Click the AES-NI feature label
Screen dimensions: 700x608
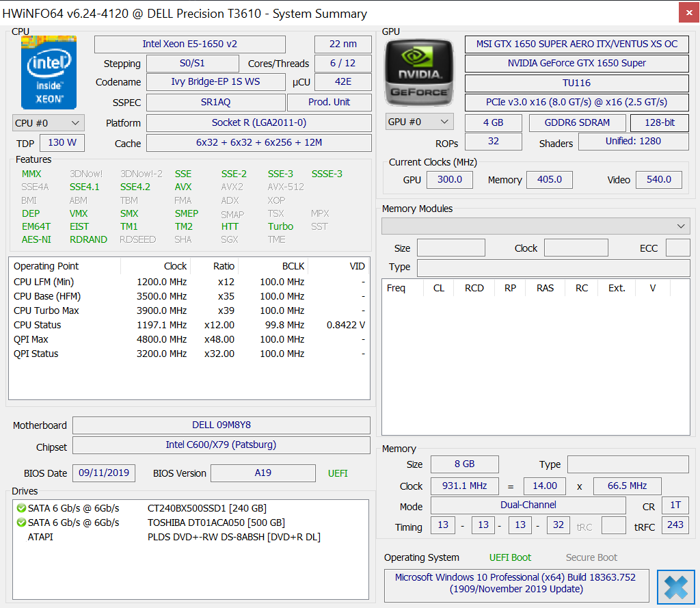pos(37,239)
